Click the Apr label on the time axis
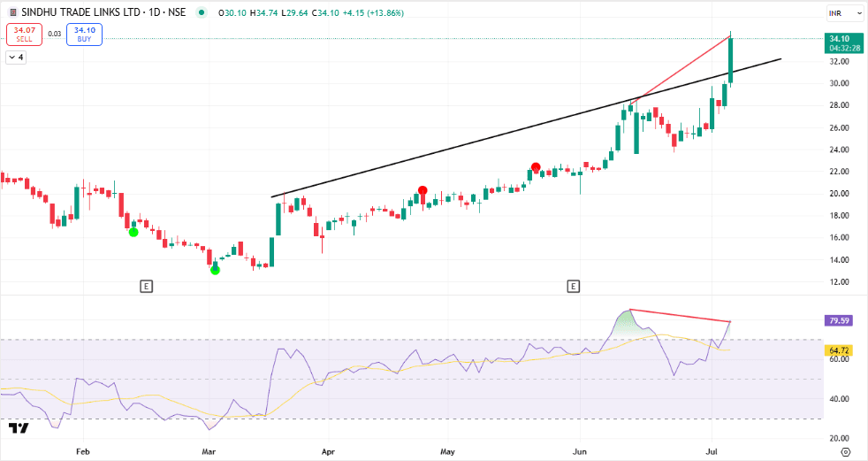 328,451
